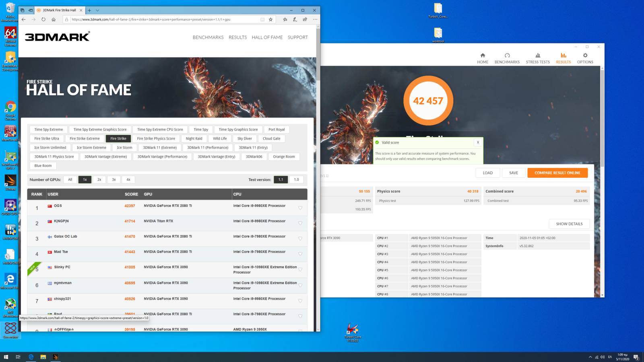Open the Windows notification center
The height and width of the screenshot is (362, 644).
point(636,357)
